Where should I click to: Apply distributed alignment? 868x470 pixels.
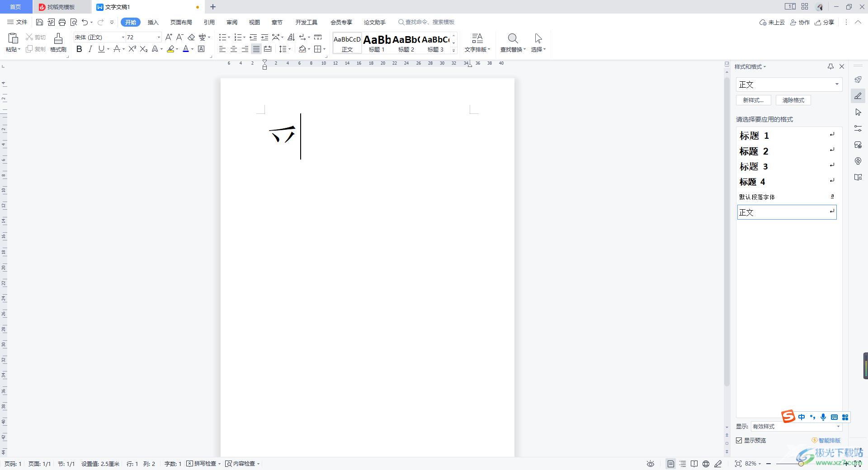pyautogui.click(x=268, y=49)
